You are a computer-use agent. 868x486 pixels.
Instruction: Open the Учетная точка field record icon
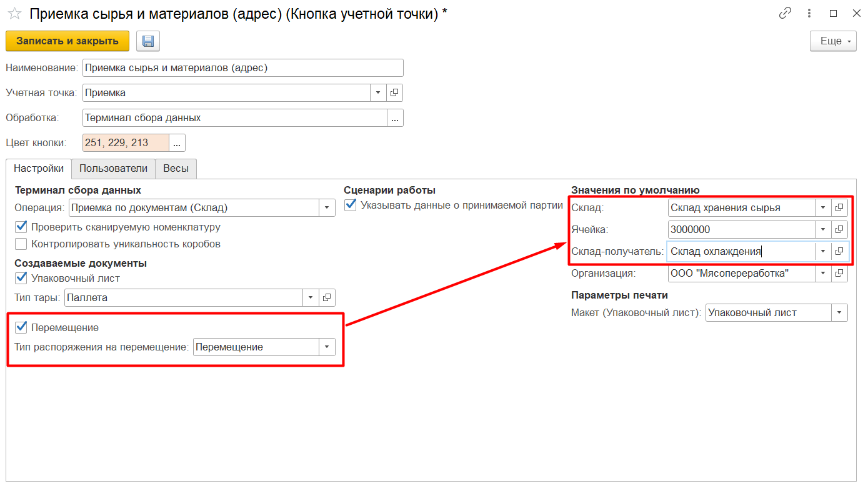pos(394,93)
